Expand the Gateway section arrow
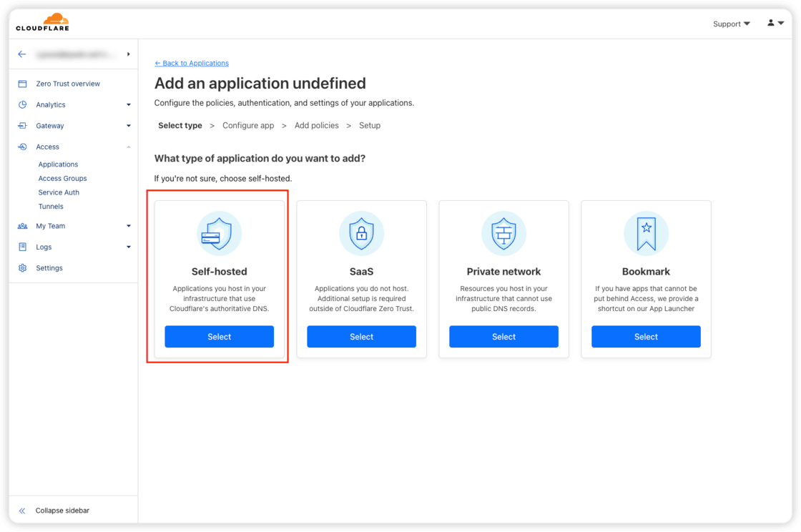Screen dimensions: 801x532 click(129, 126)
